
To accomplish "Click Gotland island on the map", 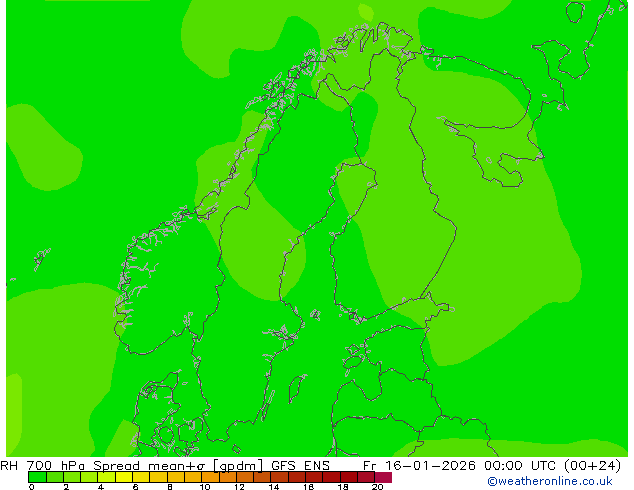I will (x=297, y=389).
